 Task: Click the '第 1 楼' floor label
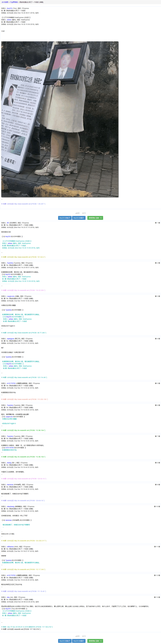157,223
